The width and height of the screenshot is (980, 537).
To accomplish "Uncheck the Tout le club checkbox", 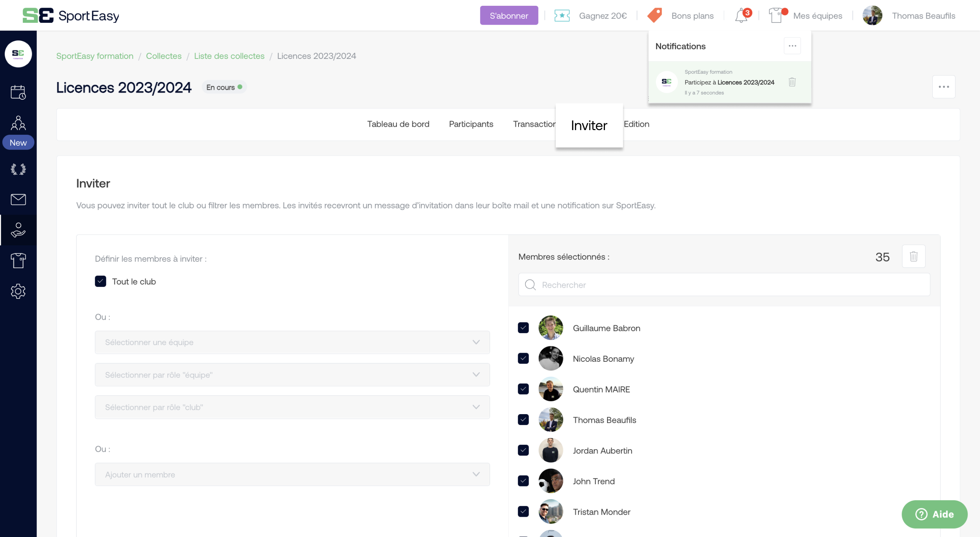I will pos(100,281).
